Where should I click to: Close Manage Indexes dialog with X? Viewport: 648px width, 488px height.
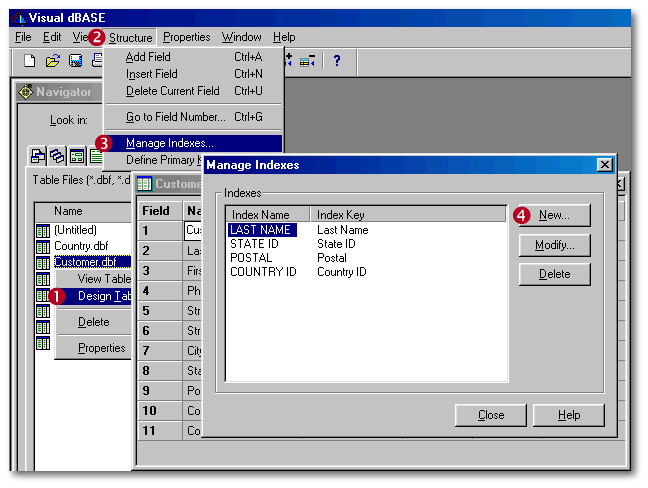click(x=604, y=165)
